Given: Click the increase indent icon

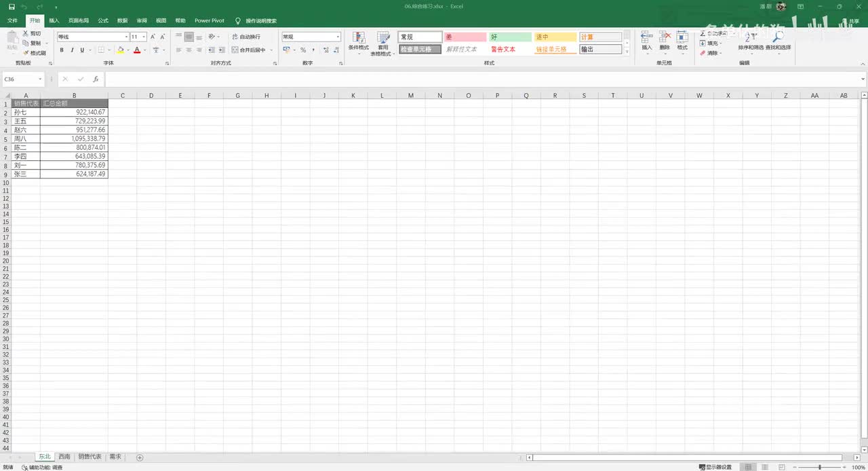Looking at the screenshot, I should point(222,50).
